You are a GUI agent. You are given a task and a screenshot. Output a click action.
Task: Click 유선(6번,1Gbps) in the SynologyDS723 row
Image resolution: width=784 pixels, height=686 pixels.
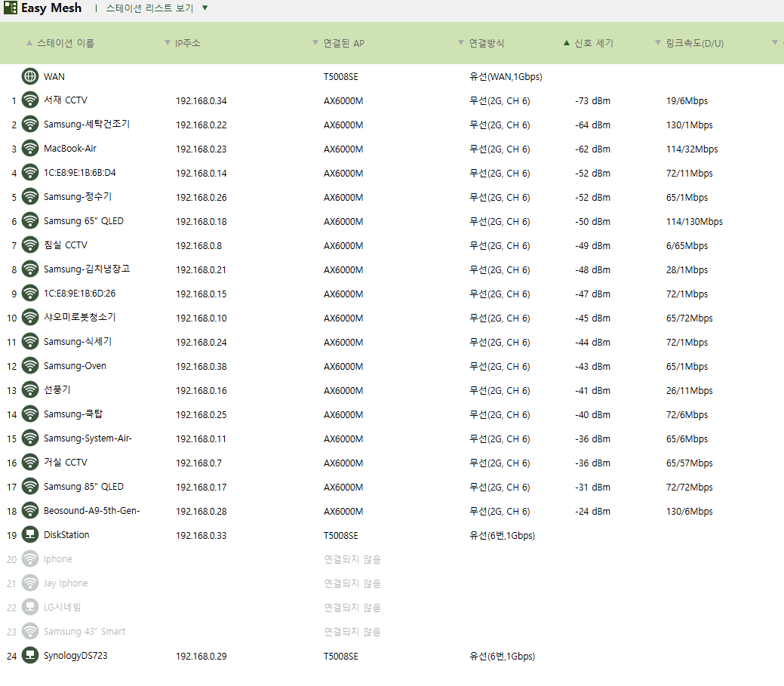click(502, 656)
